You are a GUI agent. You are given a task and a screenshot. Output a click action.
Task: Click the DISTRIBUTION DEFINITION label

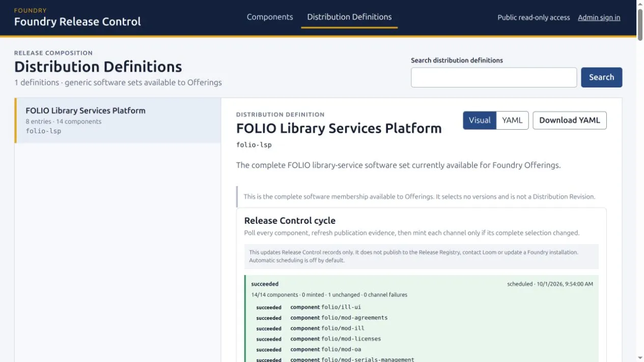[281, 115]
